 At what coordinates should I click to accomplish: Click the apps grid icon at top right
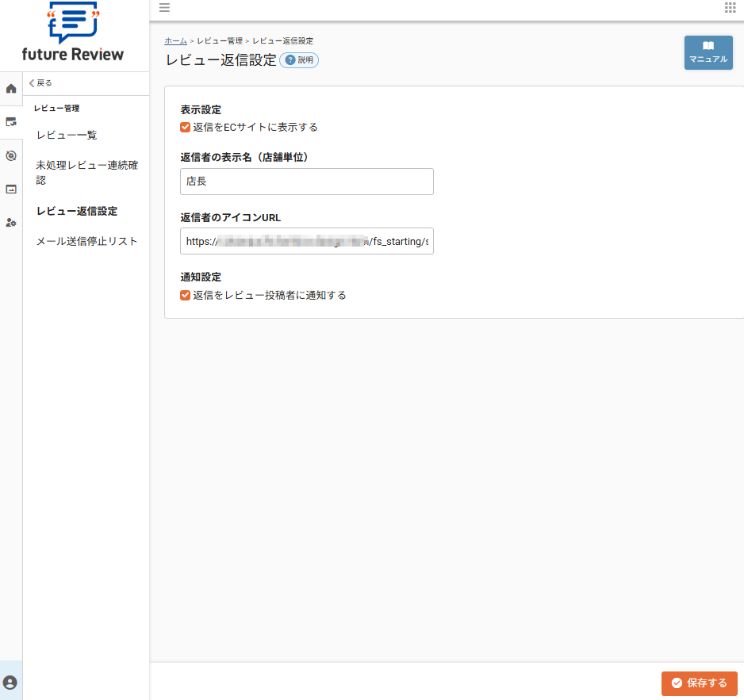pyautogui.click(x=729, y=8)
